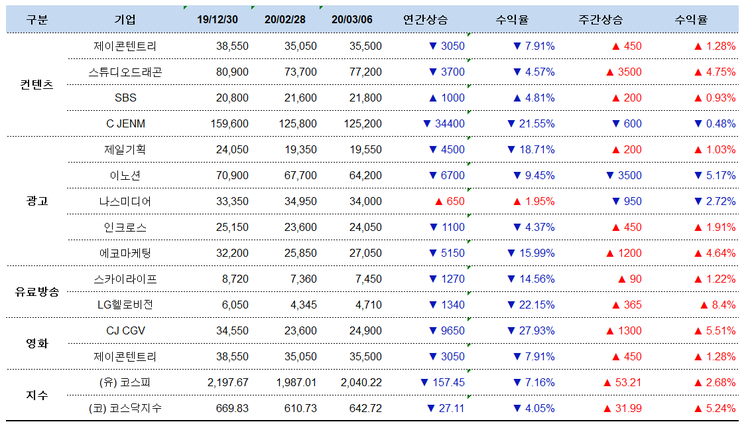Click the ▲ 1000 annual change for SBS

(447, 98)
